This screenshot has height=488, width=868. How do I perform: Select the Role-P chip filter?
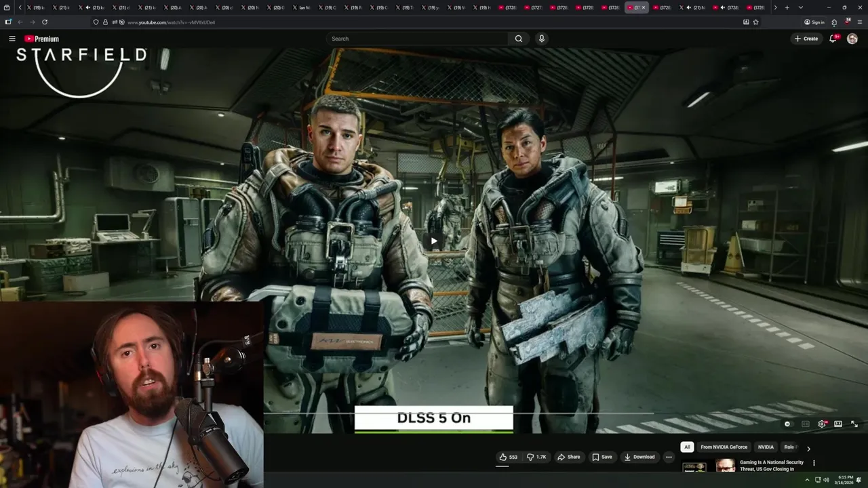pos(789,447)
